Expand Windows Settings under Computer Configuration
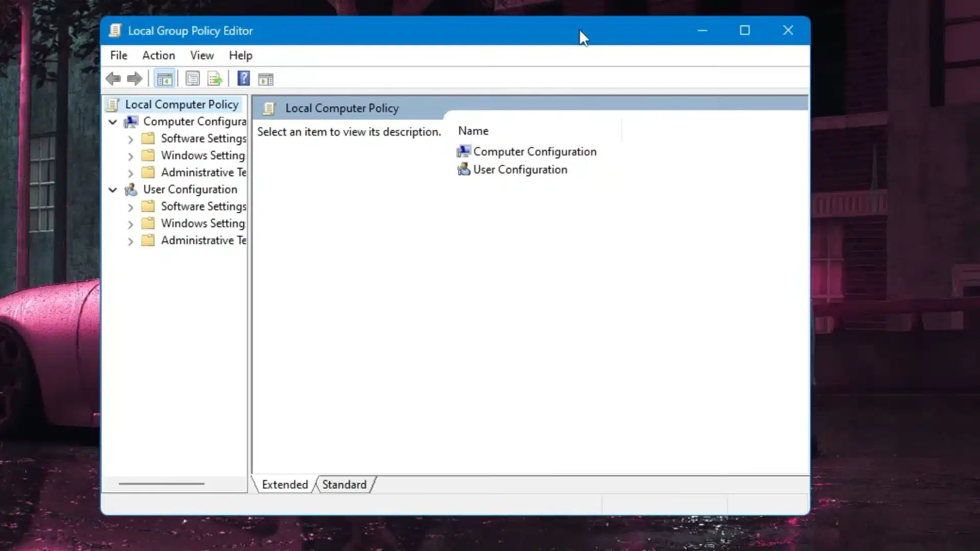The image size is (980, 551). click(131, 156)
